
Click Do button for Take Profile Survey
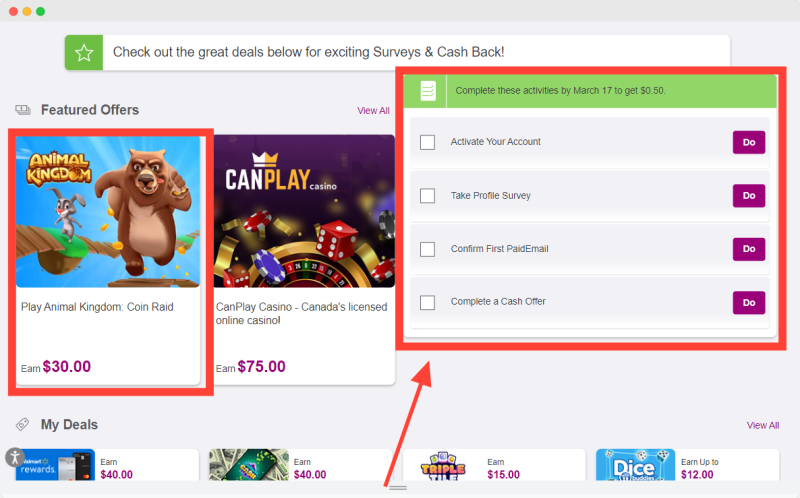pos(748,195)
